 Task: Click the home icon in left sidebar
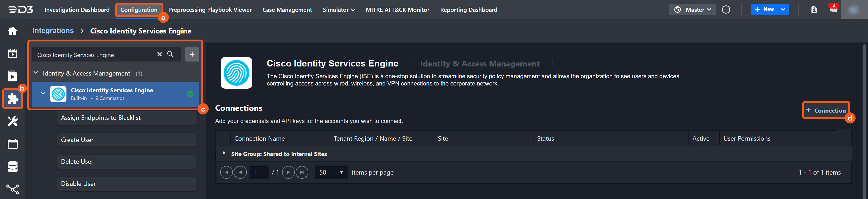tap(12, 31)
